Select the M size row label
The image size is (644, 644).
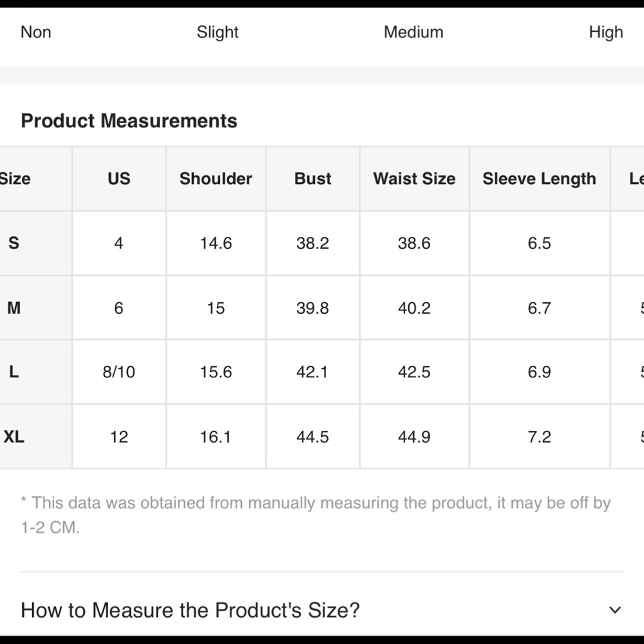(x=14, y=308)
